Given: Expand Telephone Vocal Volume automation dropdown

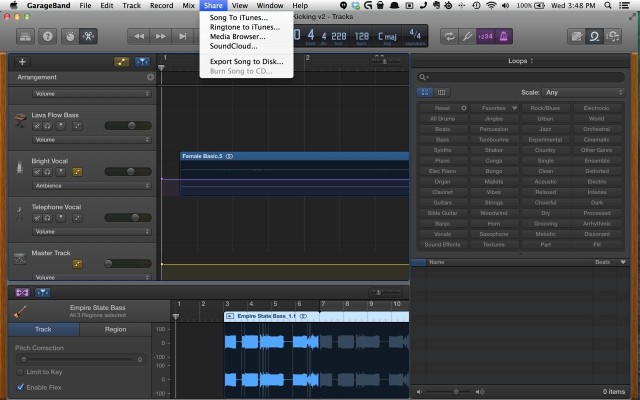Looking at the screenshot, I should click(x=86, y=231).
